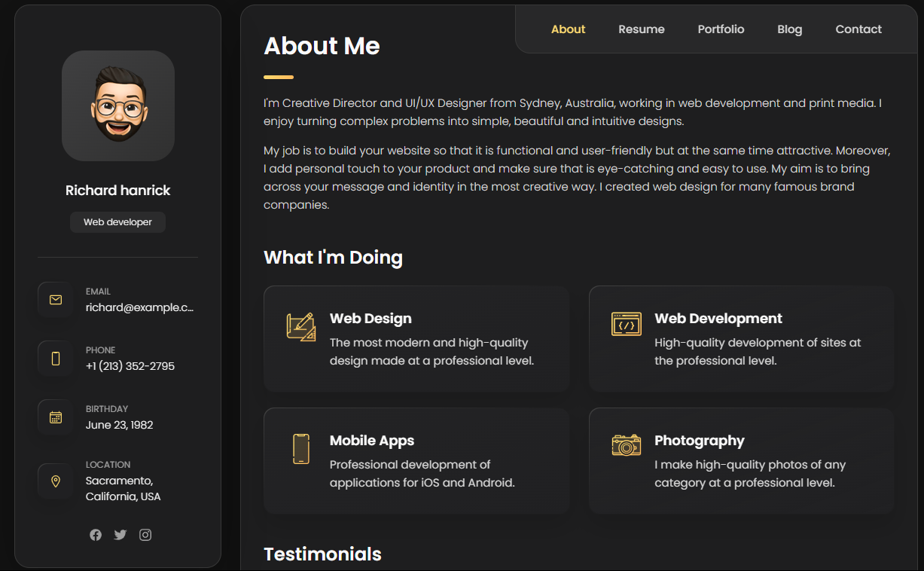924x571 pixels.
Task: Click the Web developer title badge
Action: [x=117, y=222]
